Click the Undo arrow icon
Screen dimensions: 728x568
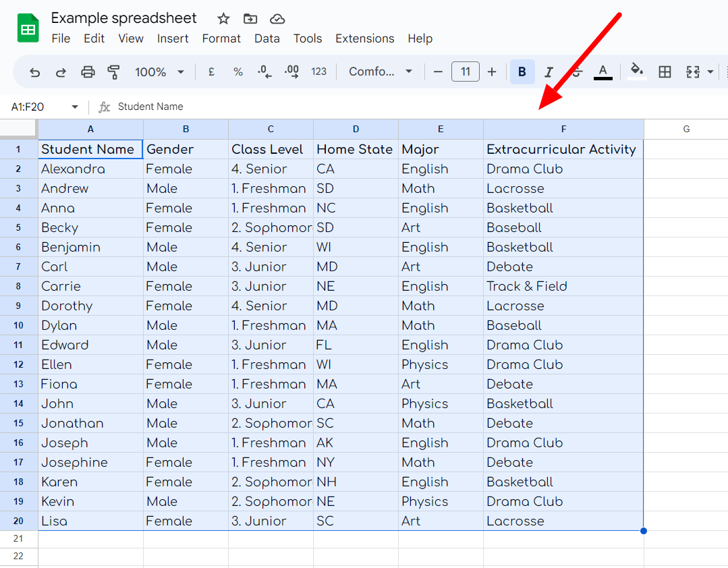(35, 72)
